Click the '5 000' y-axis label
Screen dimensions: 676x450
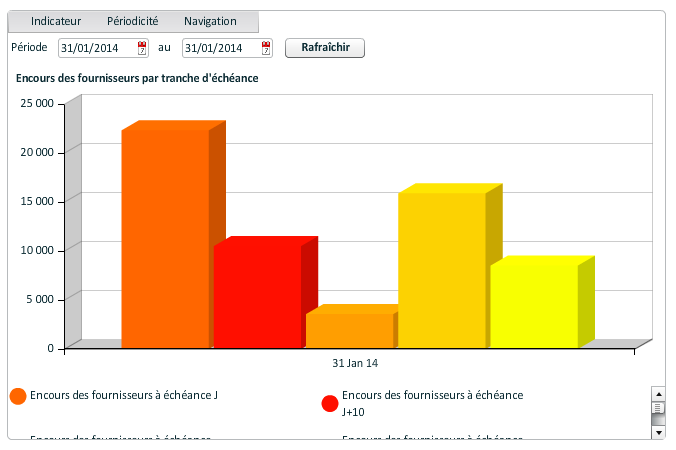click(x=40, y=299)
